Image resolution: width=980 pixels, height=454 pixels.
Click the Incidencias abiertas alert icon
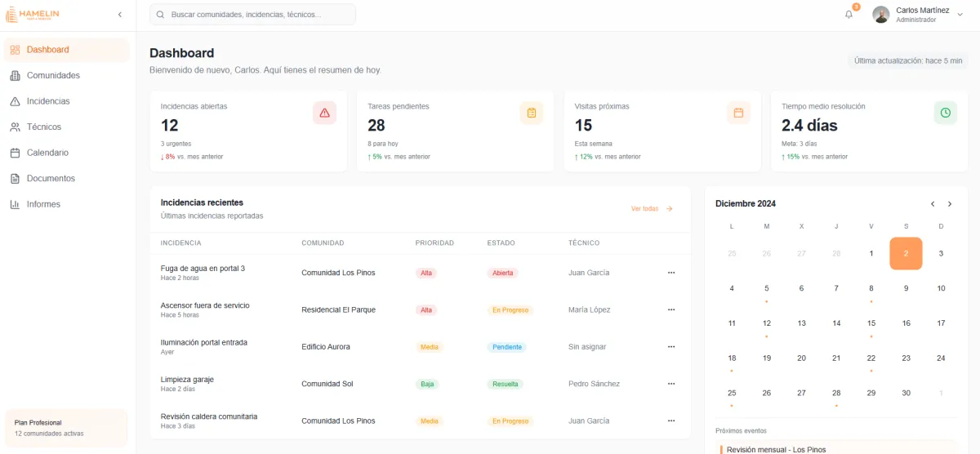click(x=324, y=113)
